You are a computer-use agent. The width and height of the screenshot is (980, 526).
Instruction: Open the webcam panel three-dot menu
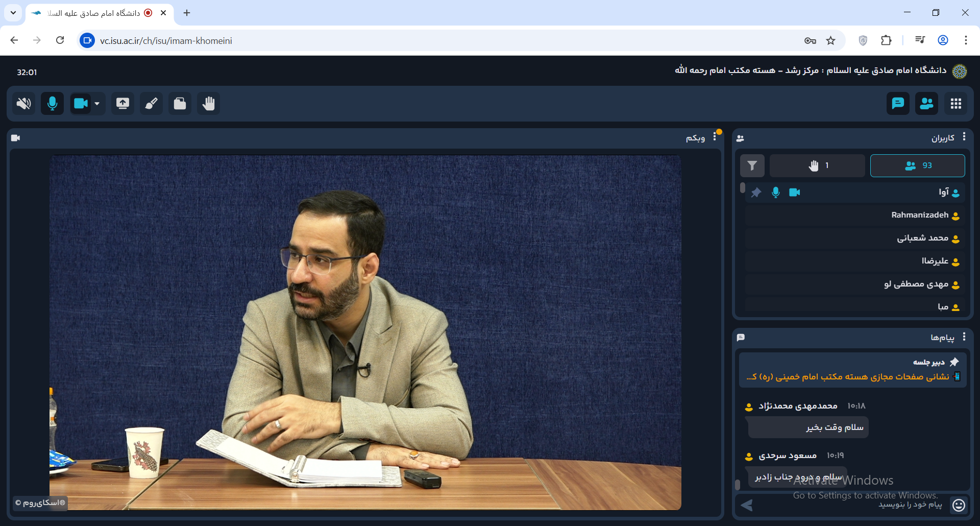715,137
